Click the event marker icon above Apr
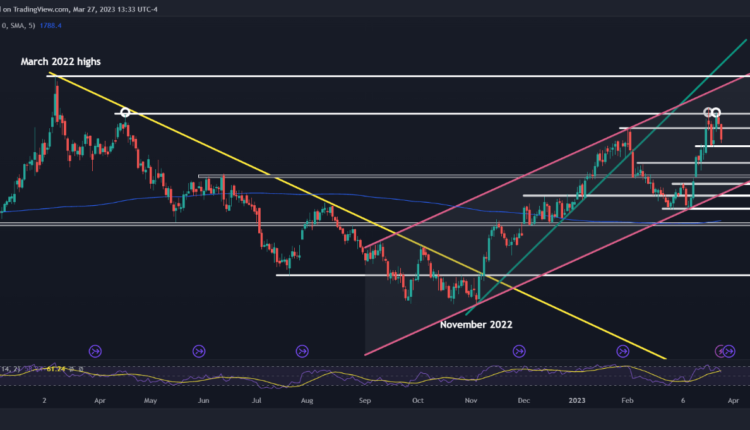This screenshot has width=750, height=430. point(97,351)
